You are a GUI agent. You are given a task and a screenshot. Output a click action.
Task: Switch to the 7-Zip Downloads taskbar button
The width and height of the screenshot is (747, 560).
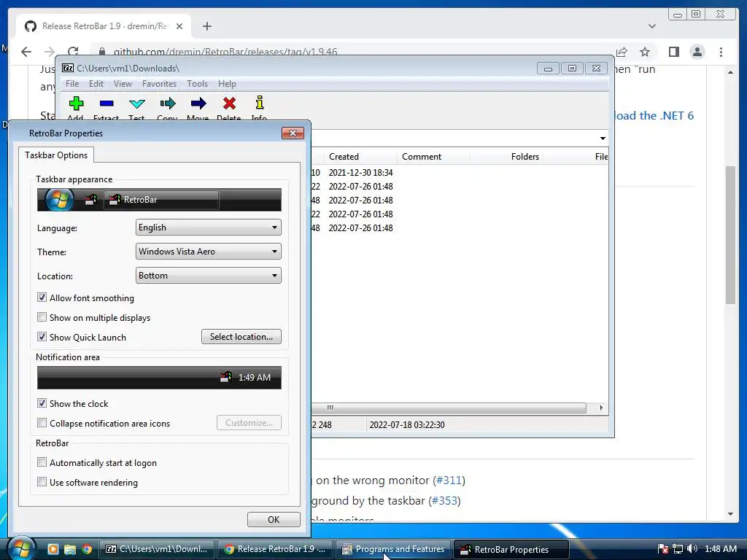(157, 549)
